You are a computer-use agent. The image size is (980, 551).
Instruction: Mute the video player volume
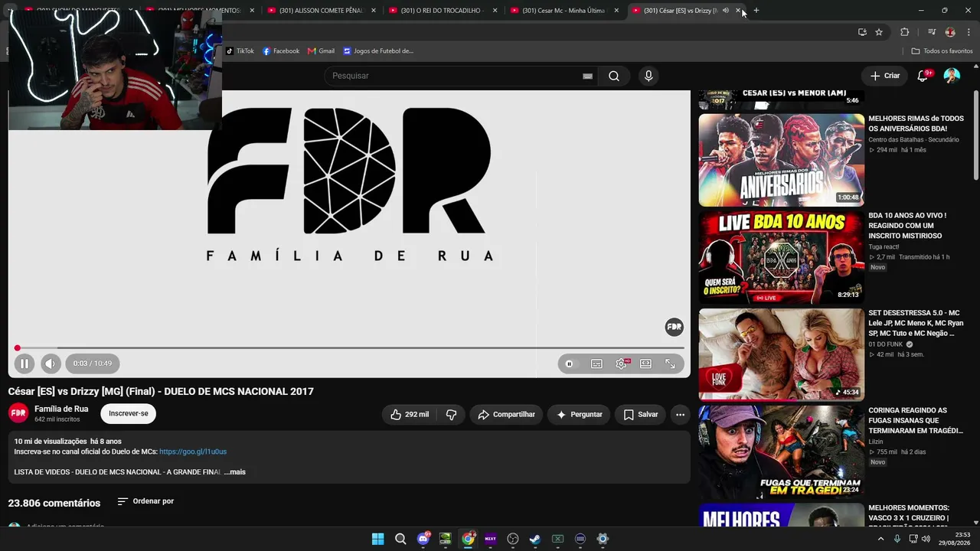(51, 364)
